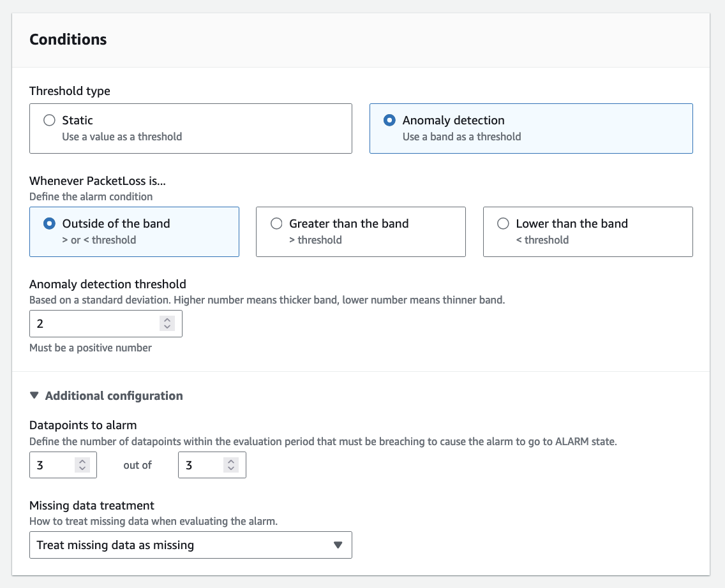Click the Static 'Use a value as a threshold' card
The width and height of the screenshot is (725, 588).
pyautogui.click(x=190, y=136)
